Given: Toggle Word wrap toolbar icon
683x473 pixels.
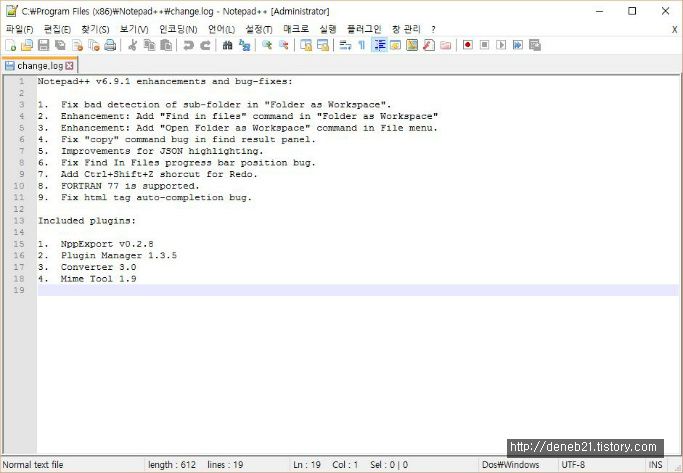Looking at the screenshot, I should point(345,45).
